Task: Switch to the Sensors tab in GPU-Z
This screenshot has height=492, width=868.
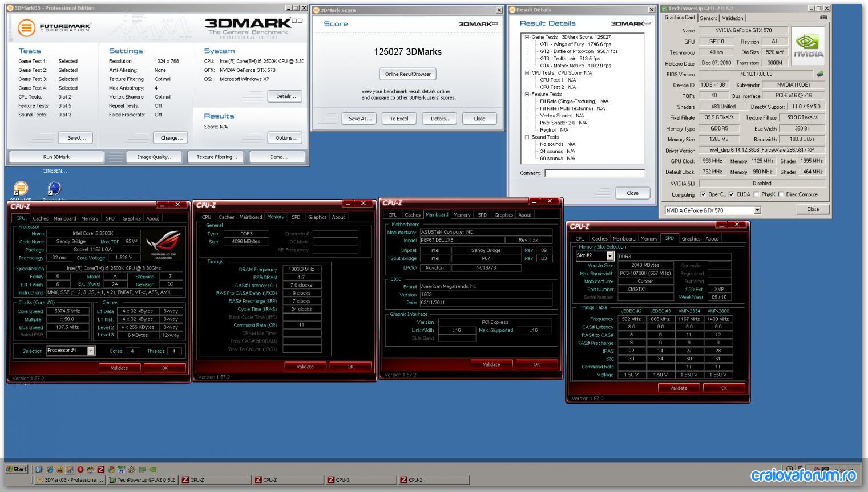Action: (708, 18)
